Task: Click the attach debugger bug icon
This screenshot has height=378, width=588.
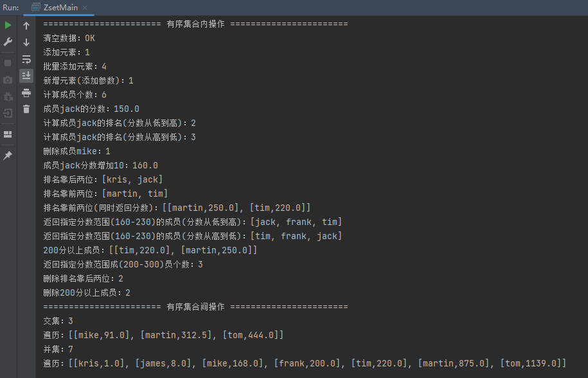Action: click(8, 96)
